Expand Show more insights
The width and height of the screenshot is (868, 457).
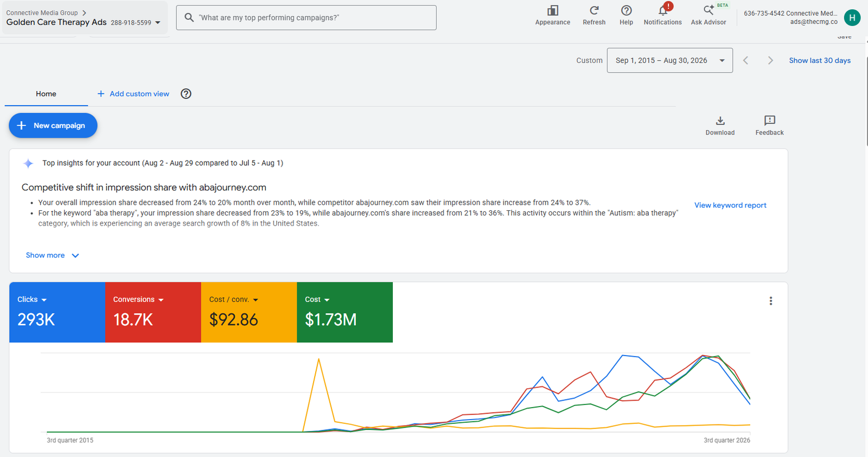point(53,255)
